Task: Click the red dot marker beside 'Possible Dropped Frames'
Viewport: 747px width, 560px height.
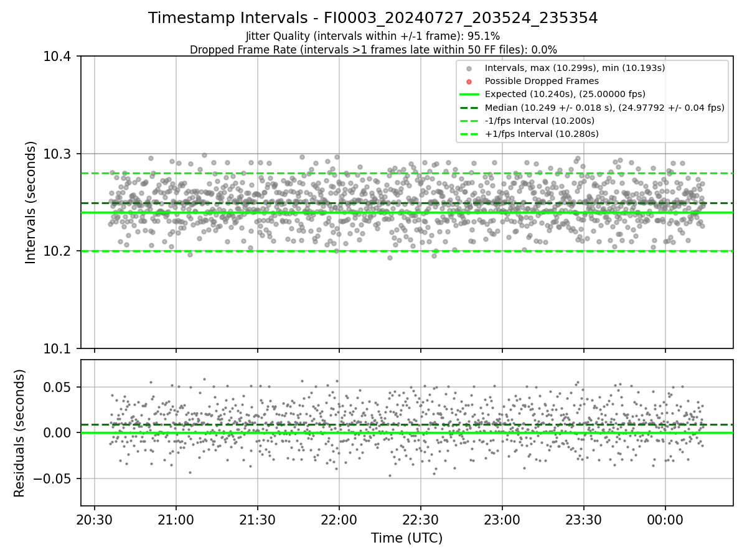Action: 469,82
